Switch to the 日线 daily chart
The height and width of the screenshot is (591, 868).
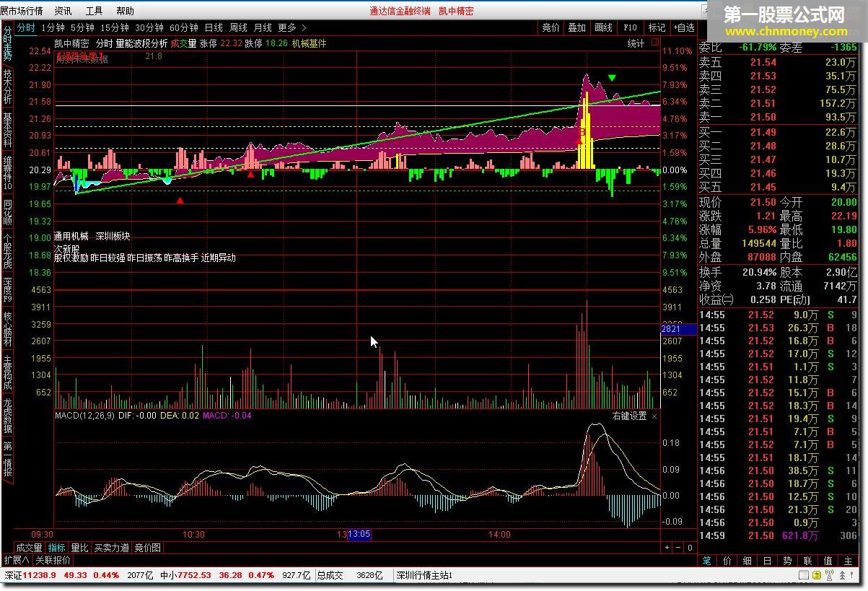pyautogui.click(x=214, y=27)
